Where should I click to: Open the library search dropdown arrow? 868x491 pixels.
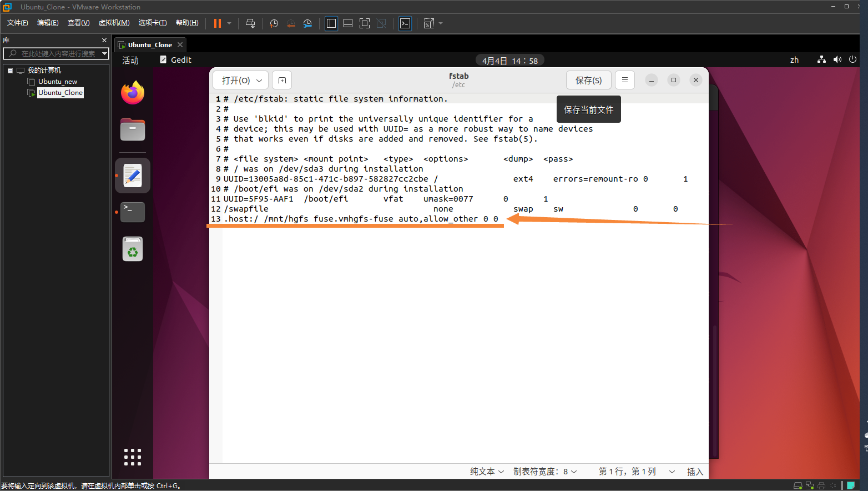point(104,53)
